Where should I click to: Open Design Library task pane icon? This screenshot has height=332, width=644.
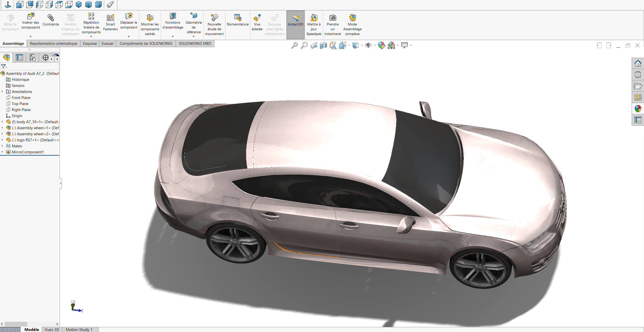click(x=638, y=75)
